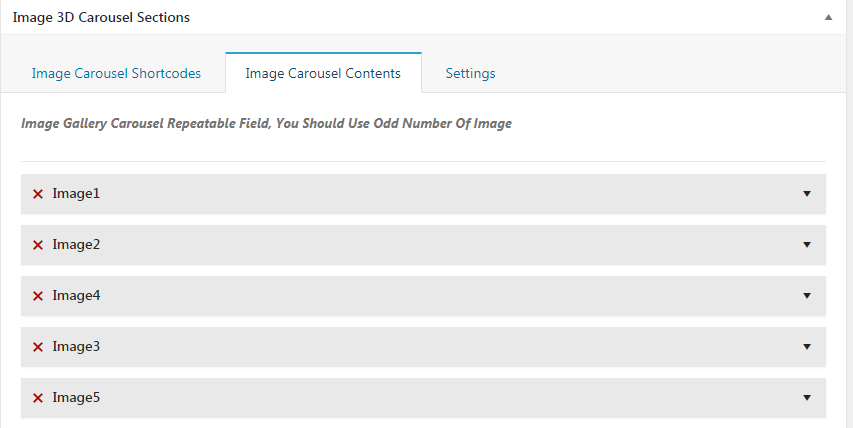Click the red X beside Image4
This screenshot has width=853, height=428.
coord(38,296)
